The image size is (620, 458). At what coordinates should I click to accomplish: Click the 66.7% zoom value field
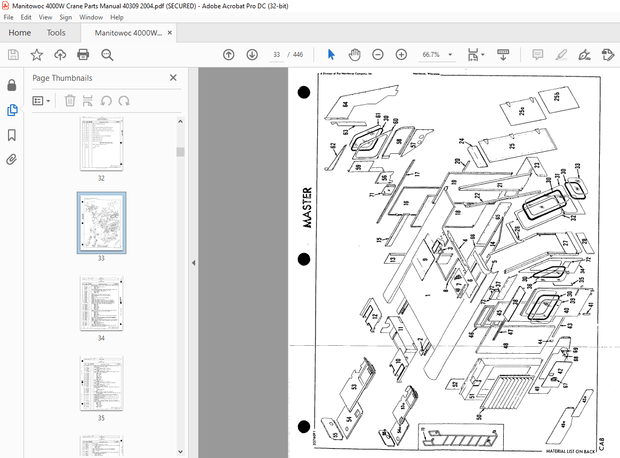[431, 55]
